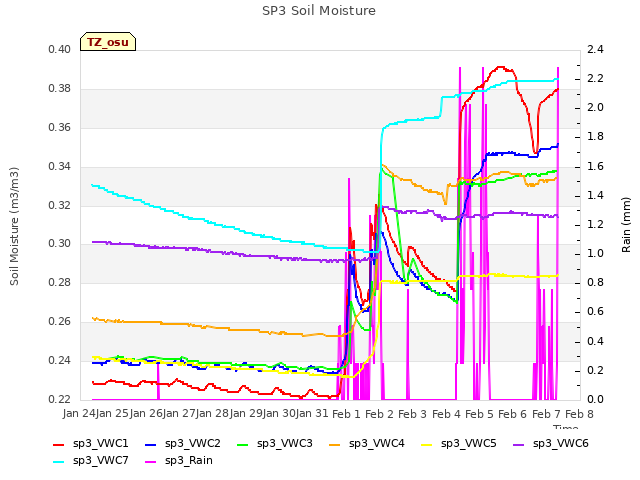Image resolution: width=640 pixels, height=480 pixels.
Task: Click the Feb 4 date tick label
Action: tap(446, 414)
